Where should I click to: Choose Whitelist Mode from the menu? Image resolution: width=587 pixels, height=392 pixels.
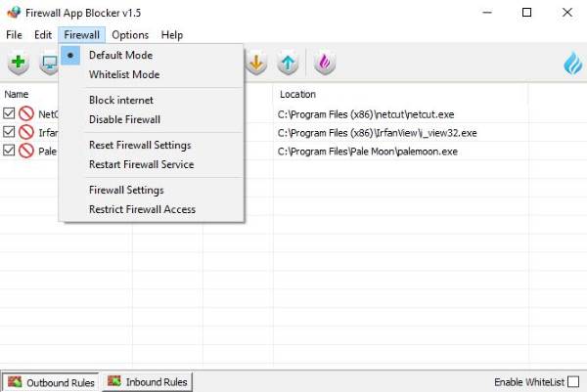pyautogui.click(x=123, y=74)
